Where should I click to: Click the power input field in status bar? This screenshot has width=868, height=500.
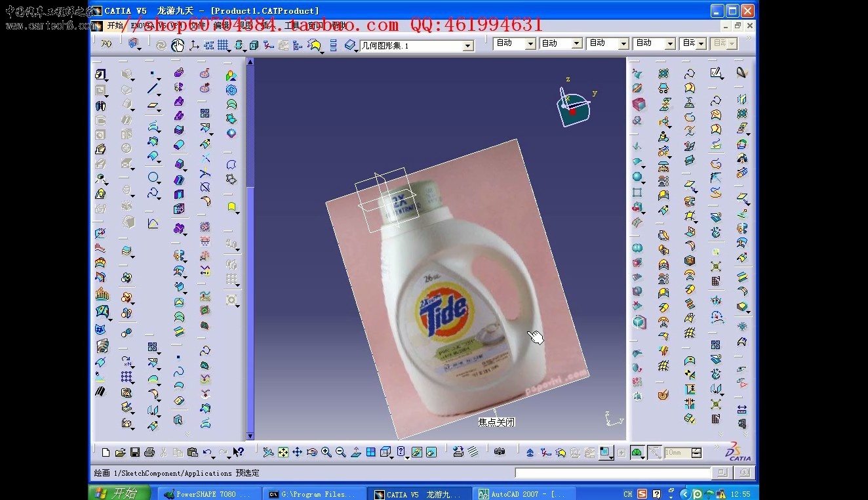click(613, 472)
